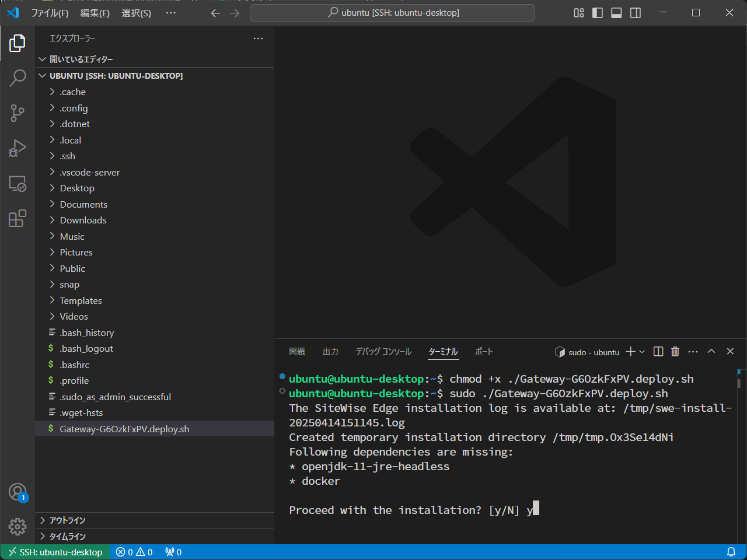Click the VS Code logo icon
This screenshot has width=747, height=560.
[13, 12]
